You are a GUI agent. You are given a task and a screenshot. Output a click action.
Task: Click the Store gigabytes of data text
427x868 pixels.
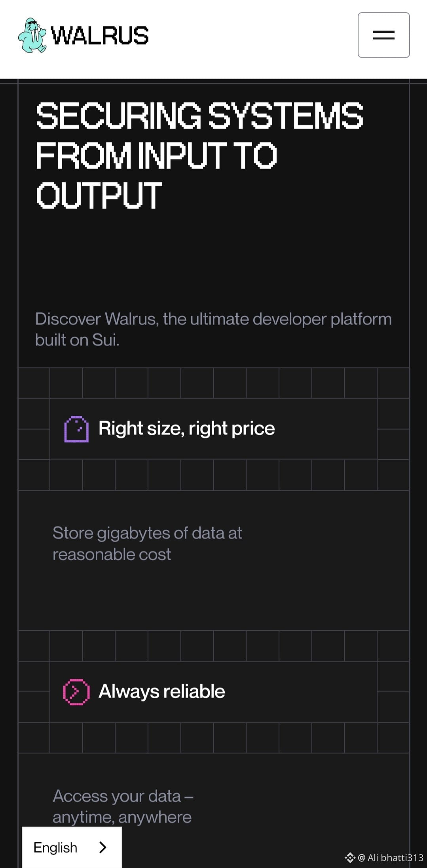tap(147, 533)
